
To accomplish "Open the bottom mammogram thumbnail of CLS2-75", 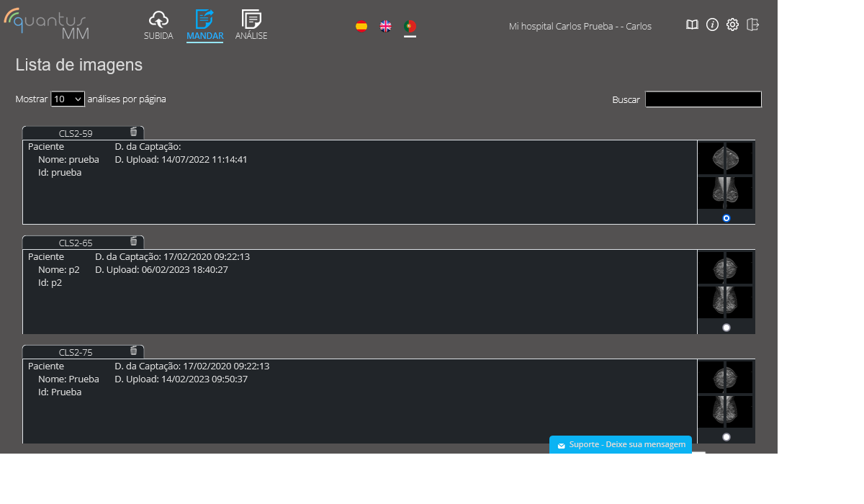I will tap(725, 412).
